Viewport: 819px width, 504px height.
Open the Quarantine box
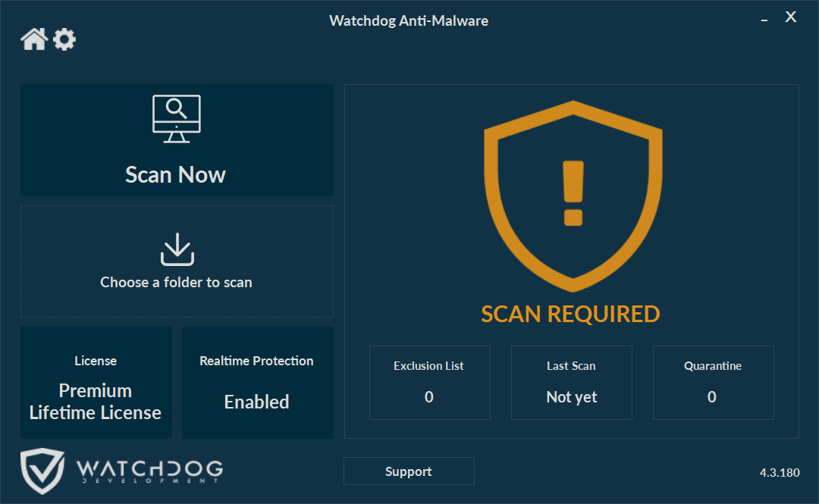point(713,382)
